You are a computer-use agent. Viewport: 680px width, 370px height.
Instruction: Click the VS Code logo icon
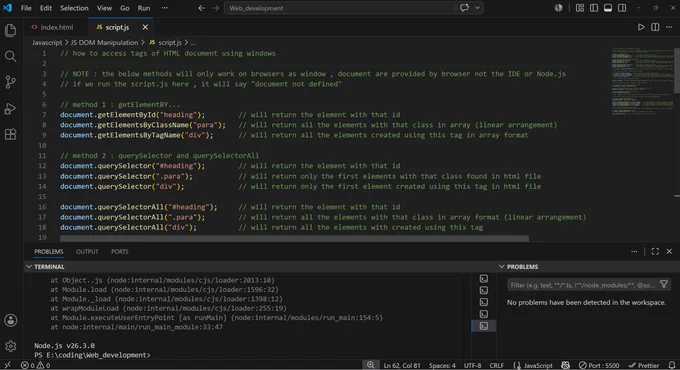(x=7, y=8)
